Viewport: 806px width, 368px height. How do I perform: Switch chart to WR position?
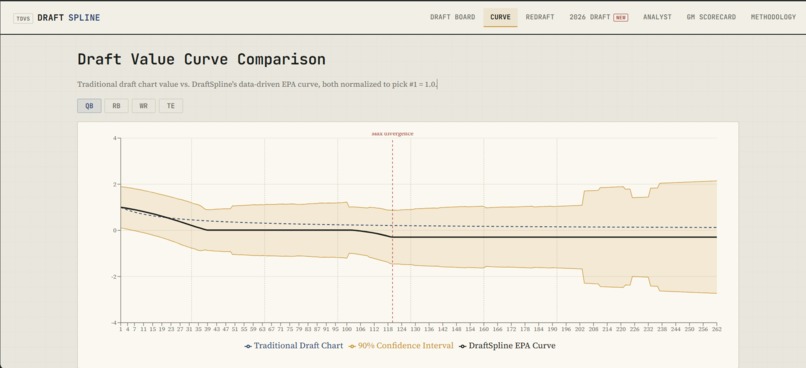tap(143, 106)
